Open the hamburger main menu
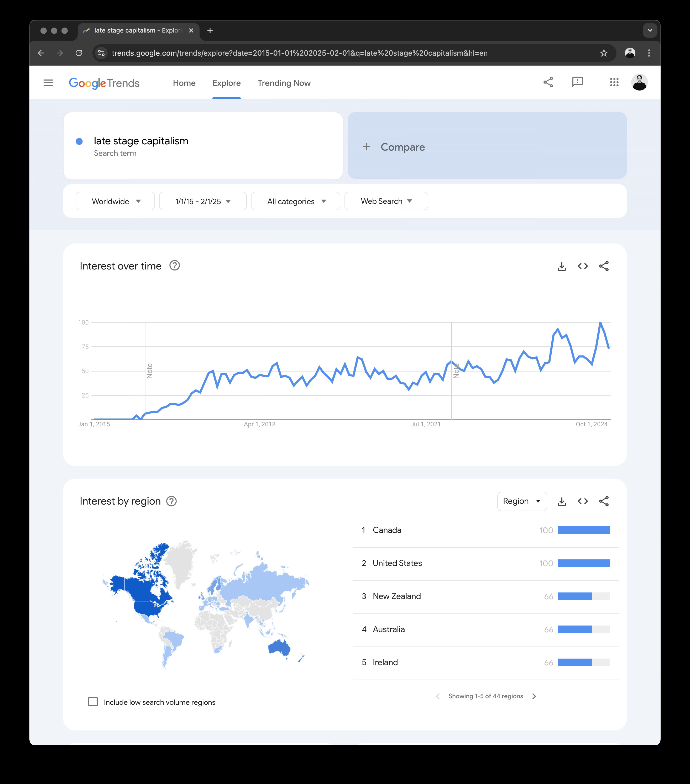 [x=48, y=83]
